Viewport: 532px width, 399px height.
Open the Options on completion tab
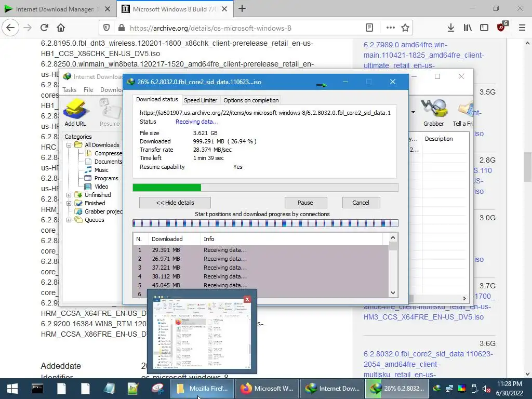pos(251,100)
